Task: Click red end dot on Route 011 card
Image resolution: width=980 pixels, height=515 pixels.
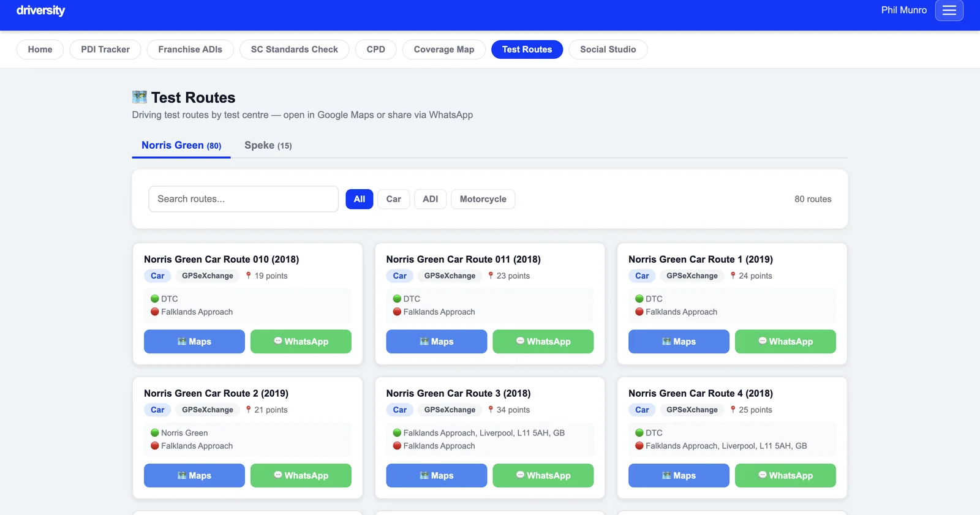Action: [x=397, y=312]
